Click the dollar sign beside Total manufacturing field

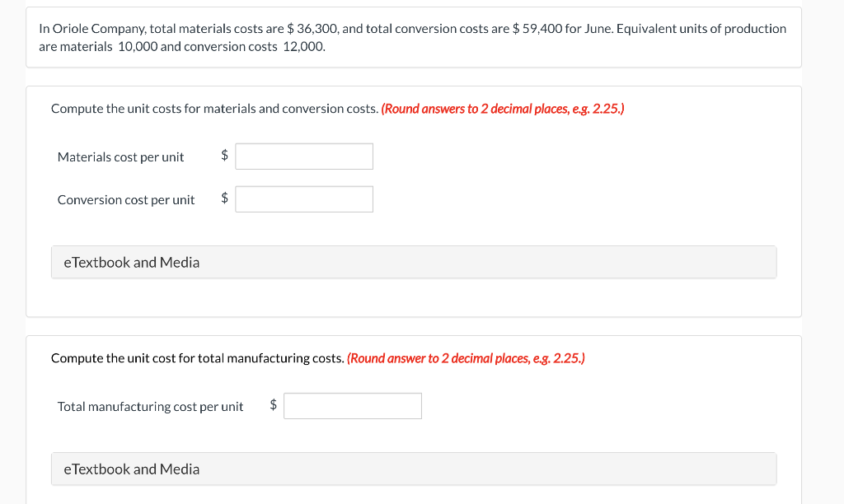(274, 406)
